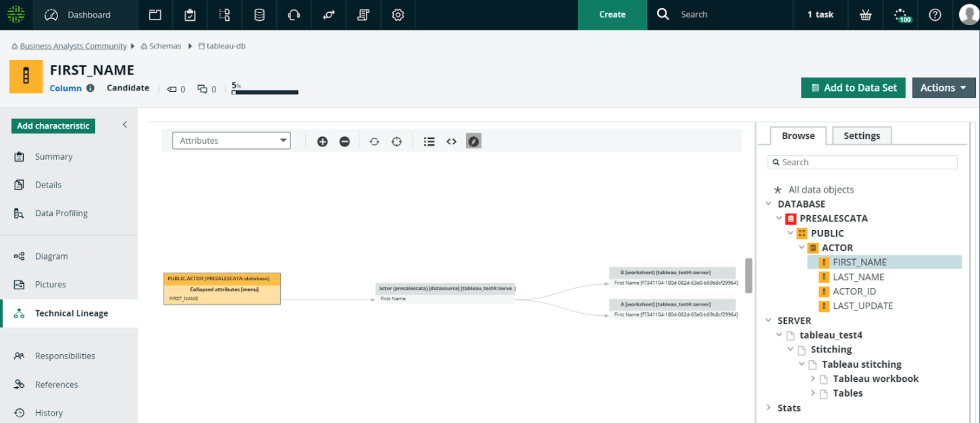Collapse the DATABASE tree node

click(x=769, y=204)
